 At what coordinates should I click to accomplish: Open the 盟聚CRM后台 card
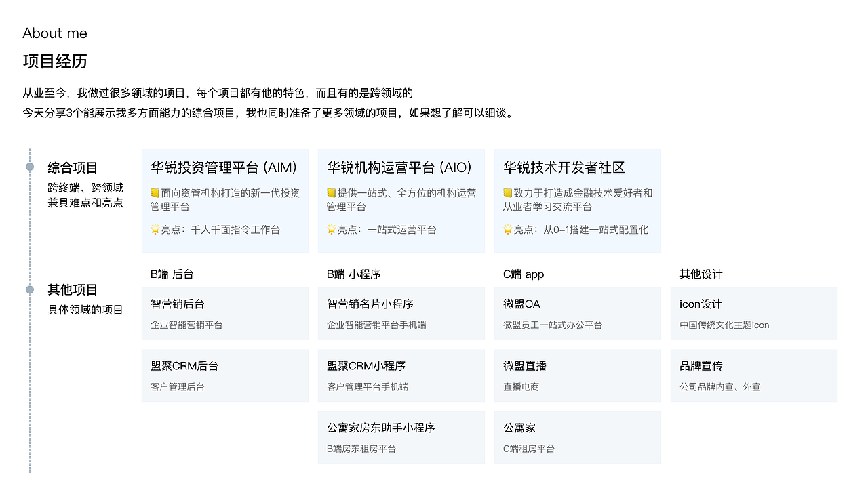(x=224, y=375)
